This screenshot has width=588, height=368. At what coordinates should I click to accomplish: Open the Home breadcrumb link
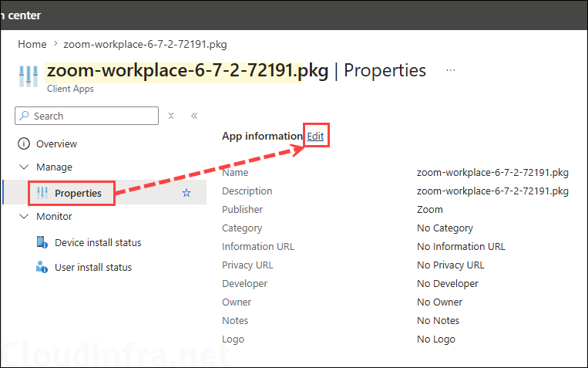(x=32, y=44)
